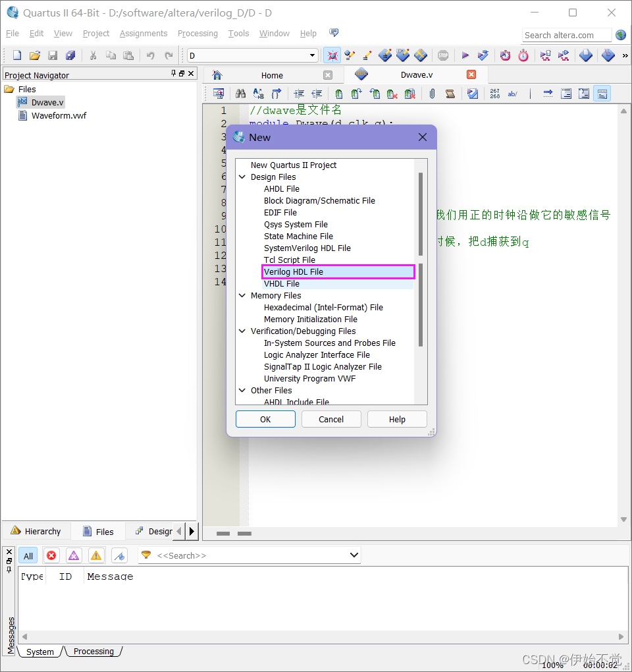
Task: Open the Programmer icon in main toolbar
Action: (x=608, y=55)
